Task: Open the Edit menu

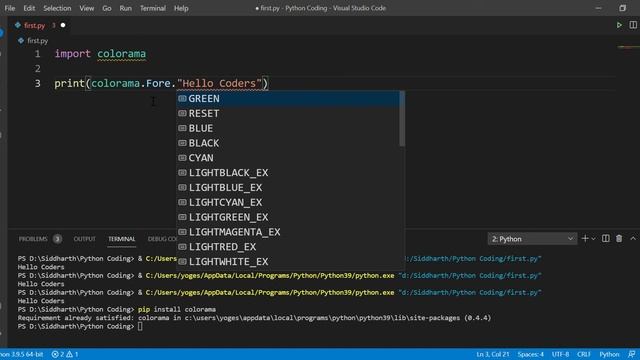Action: click(29, 8)
